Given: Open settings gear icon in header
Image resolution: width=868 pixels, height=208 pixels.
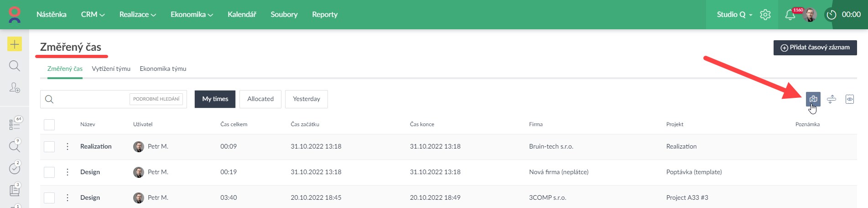Looking at the screenshot, I should [x=765, y=15].
